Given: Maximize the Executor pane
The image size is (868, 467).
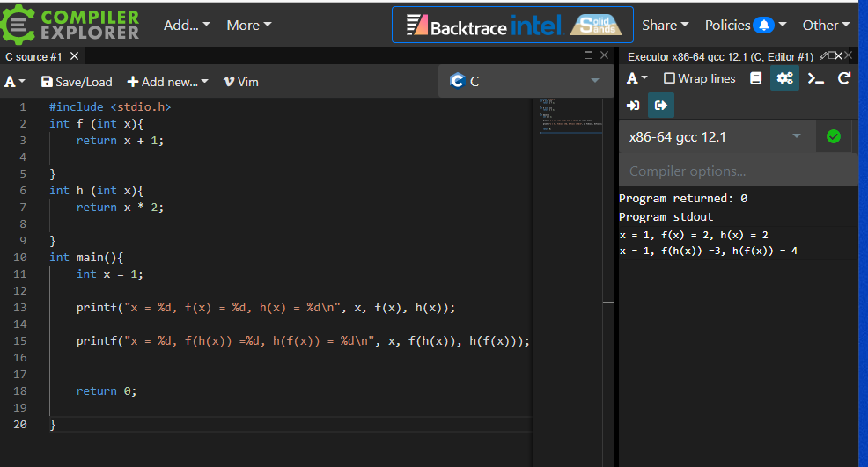Looking at the screenshot, I should (831, 55).
